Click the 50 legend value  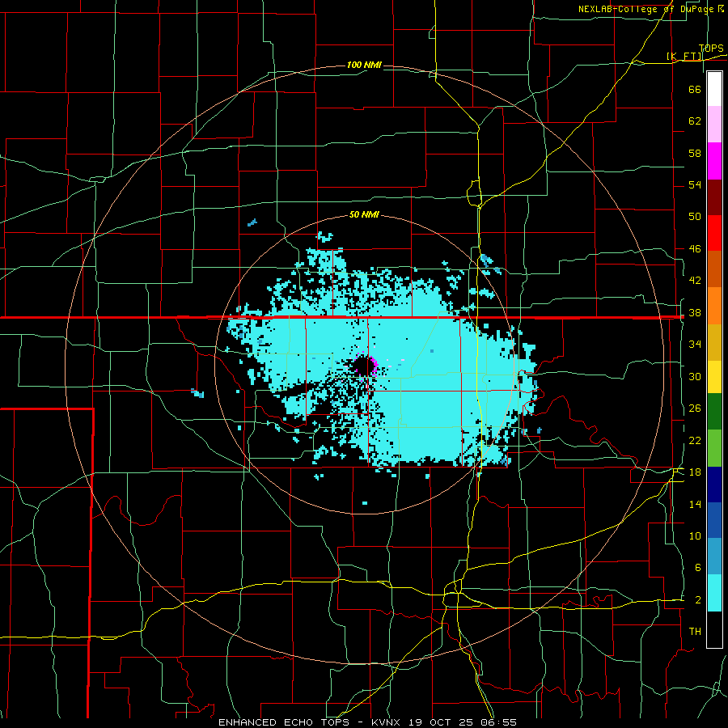tap(695, 216)
